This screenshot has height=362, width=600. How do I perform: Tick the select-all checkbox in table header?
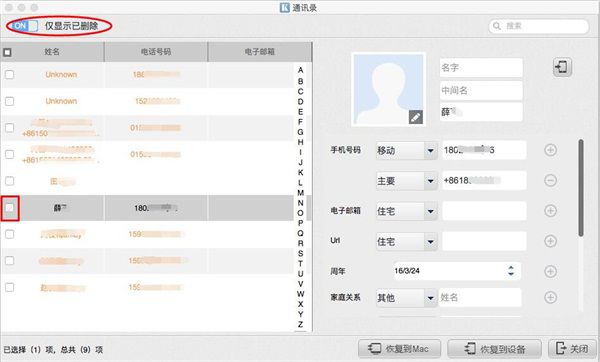(7, 52)
